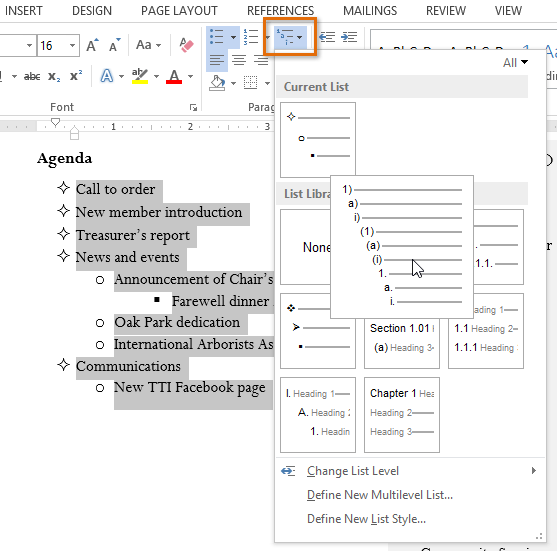Select the I. A. 1. Heading list style
This screenshot has height=551, width=557.
pyautogui.click(x=318, y=415)
